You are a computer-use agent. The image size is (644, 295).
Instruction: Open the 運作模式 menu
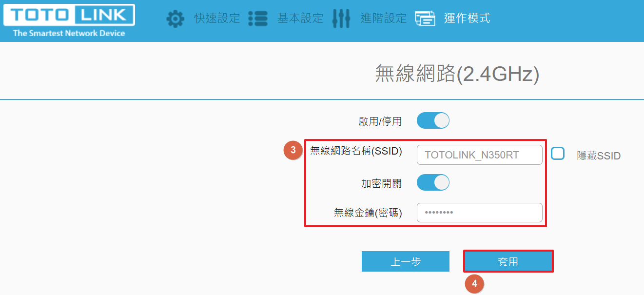(x=467, y=19)
